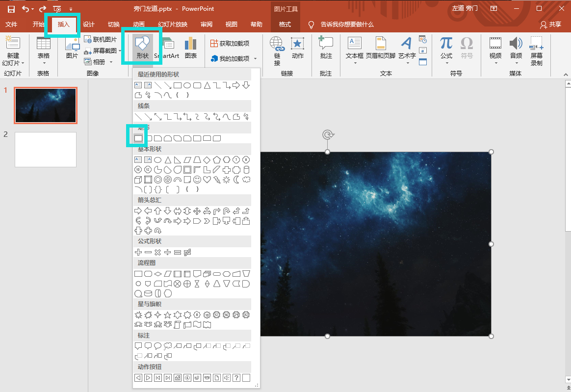Choose the left block arrow shape

click(148, 211)
